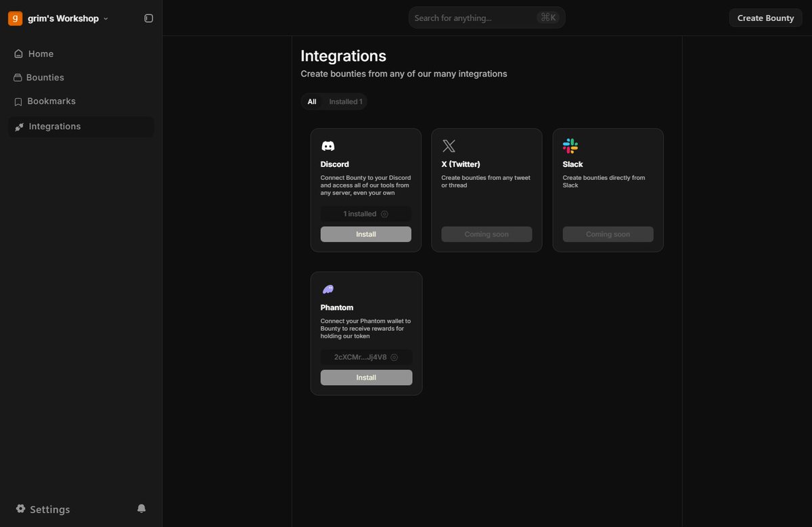
Task: Click 'Create bounties directly from Slack' text
Action: coord(604,181)
